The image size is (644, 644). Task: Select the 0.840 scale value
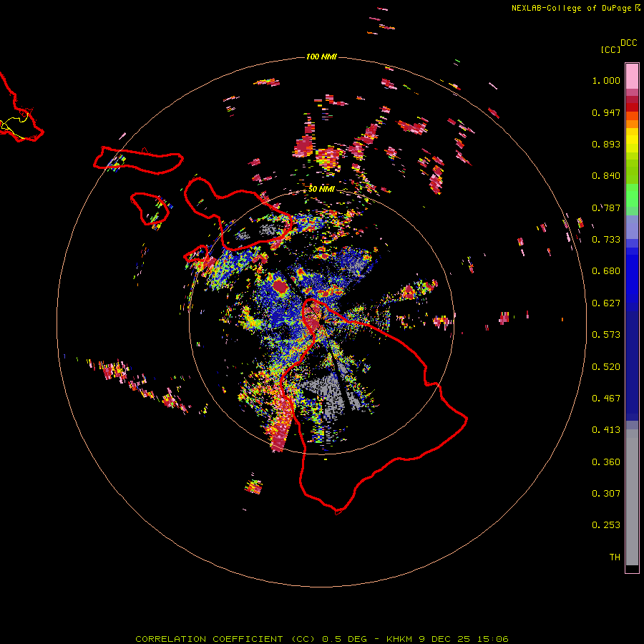(x=606, y=176)
